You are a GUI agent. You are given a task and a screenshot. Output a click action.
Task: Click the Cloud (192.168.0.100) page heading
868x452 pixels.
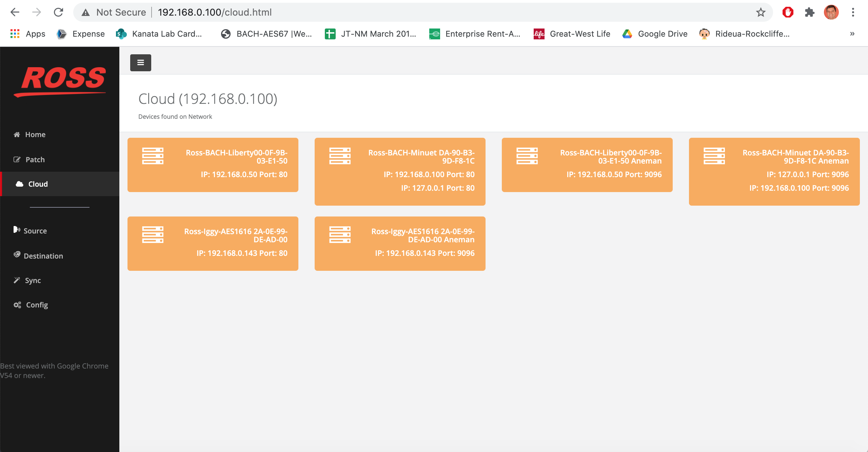pyautogui.click(x=208, y=99)
